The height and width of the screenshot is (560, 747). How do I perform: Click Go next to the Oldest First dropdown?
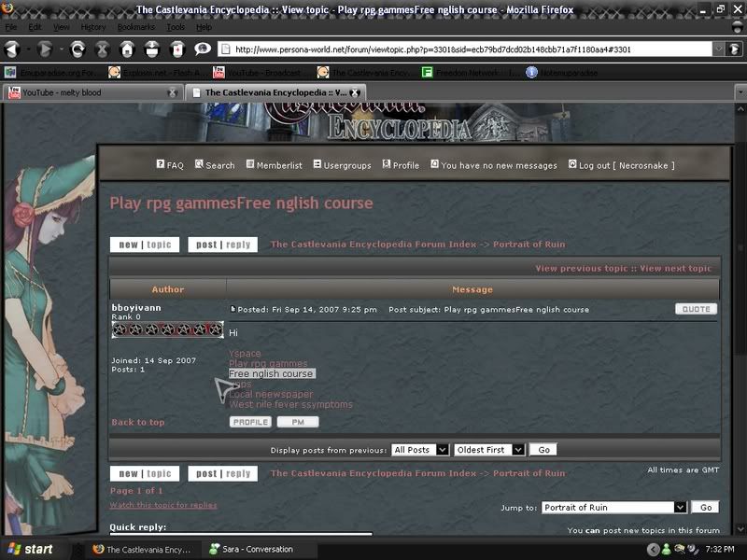[543, 450]
